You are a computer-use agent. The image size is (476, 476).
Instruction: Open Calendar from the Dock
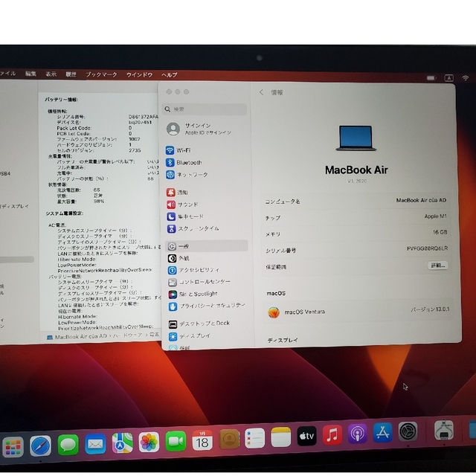[202, 440]
